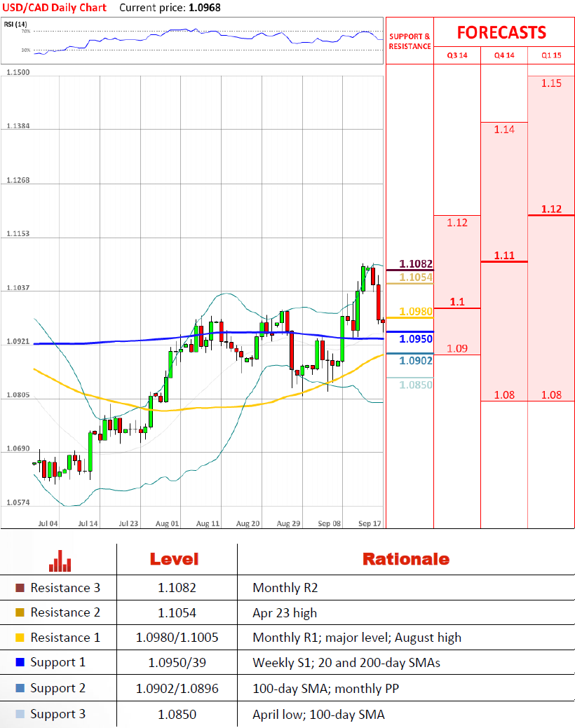Click the 'Level' table column header
Viewport: 575px width, 728px height.
click(175, 559)
